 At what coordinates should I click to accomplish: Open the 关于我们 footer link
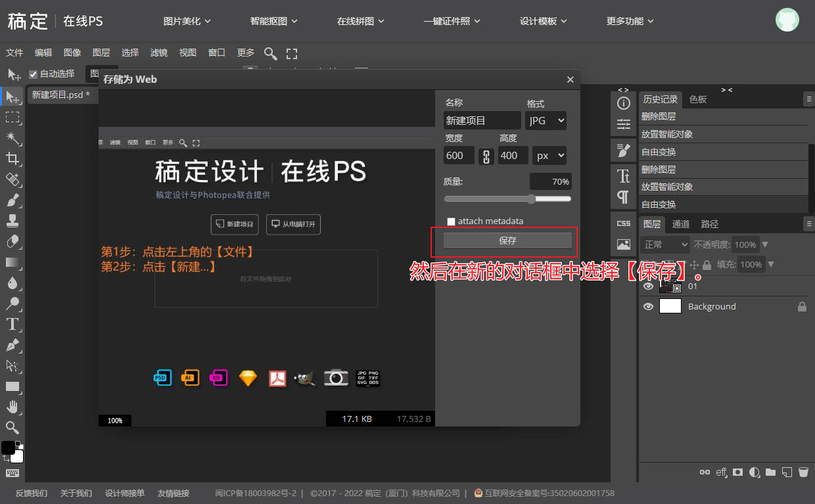click(76, 493)
